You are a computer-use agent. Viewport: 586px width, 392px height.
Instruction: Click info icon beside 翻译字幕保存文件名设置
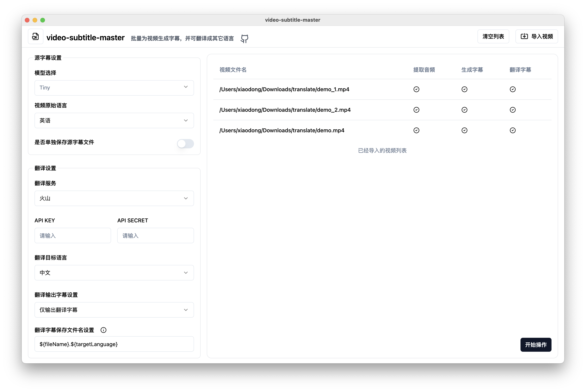[103, 330]
